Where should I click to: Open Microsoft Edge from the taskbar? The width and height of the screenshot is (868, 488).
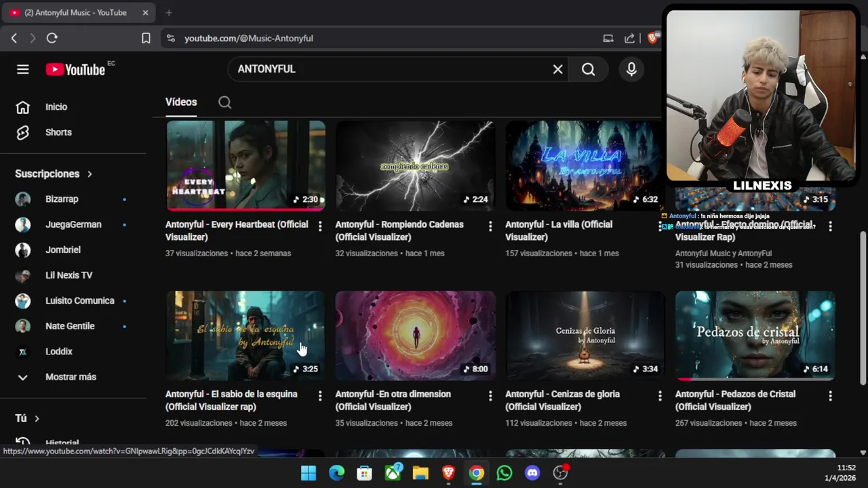point(336,473)
